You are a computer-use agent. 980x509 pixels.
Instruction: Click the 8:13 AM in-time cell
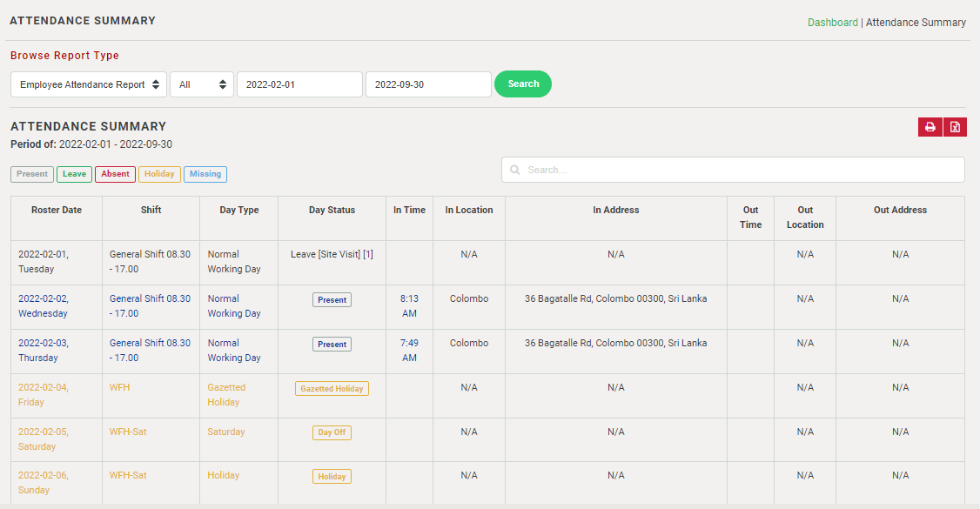click(x=409, y=306)
